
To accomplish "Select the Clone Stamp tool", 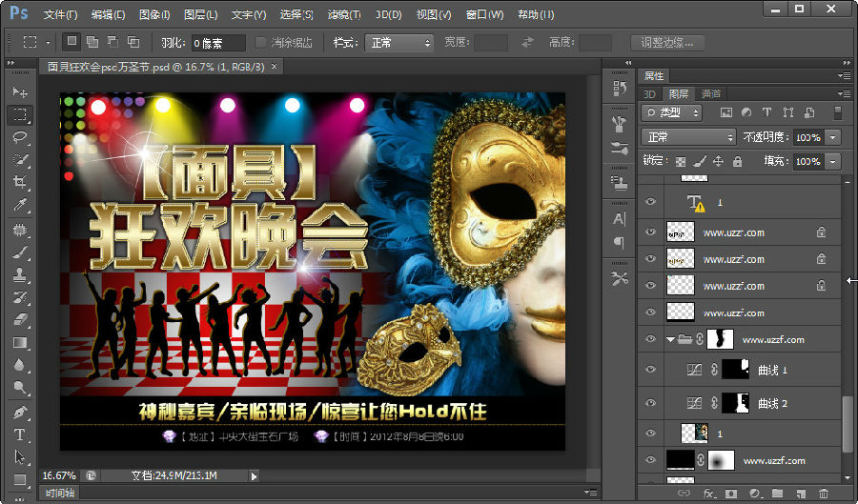I will point(20,274).
